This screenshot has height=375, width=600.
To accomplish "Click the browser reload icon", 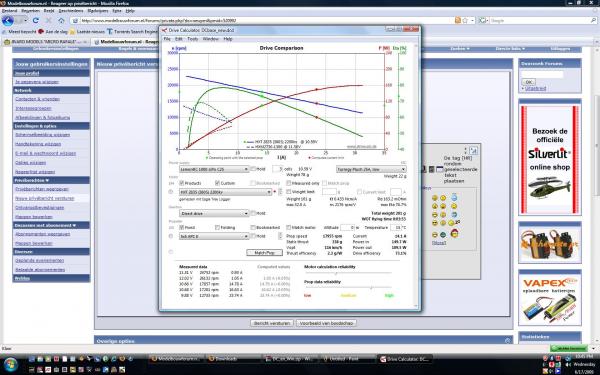I will point(36,21).
